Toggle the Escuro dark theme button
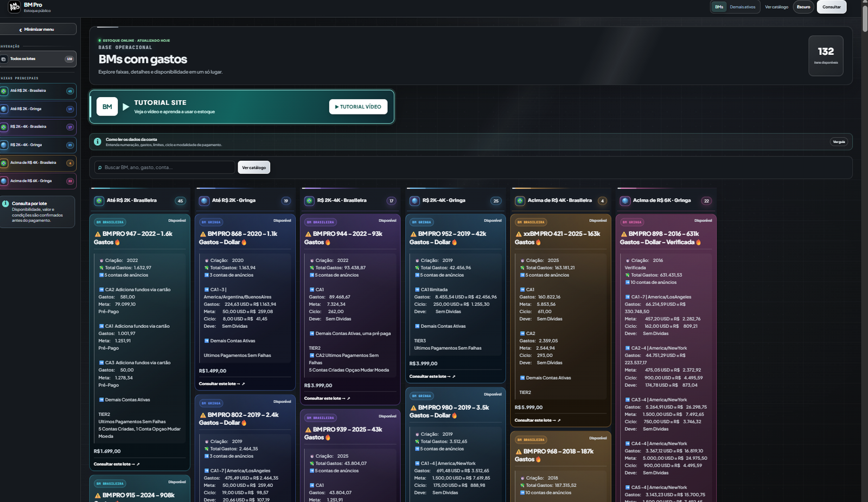Image resolution: width=868 pixels, height=502 pixels. (x=803, y=7)
